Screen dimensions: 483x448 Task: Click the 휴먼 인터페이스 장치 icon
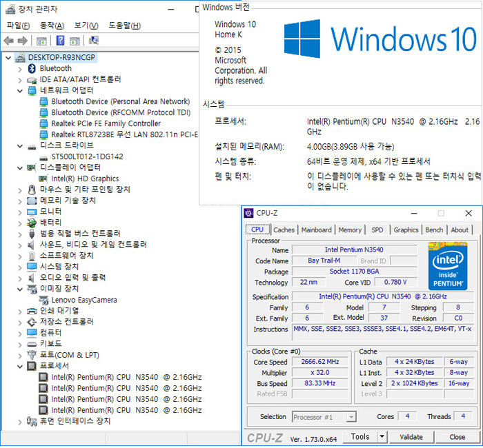tap(32, 421)
